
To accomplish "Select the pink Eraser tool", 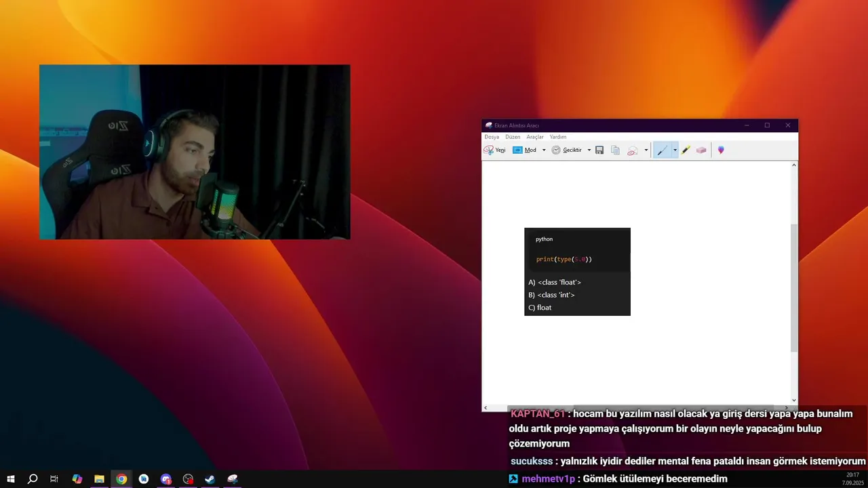I will [x=701, y=150].
